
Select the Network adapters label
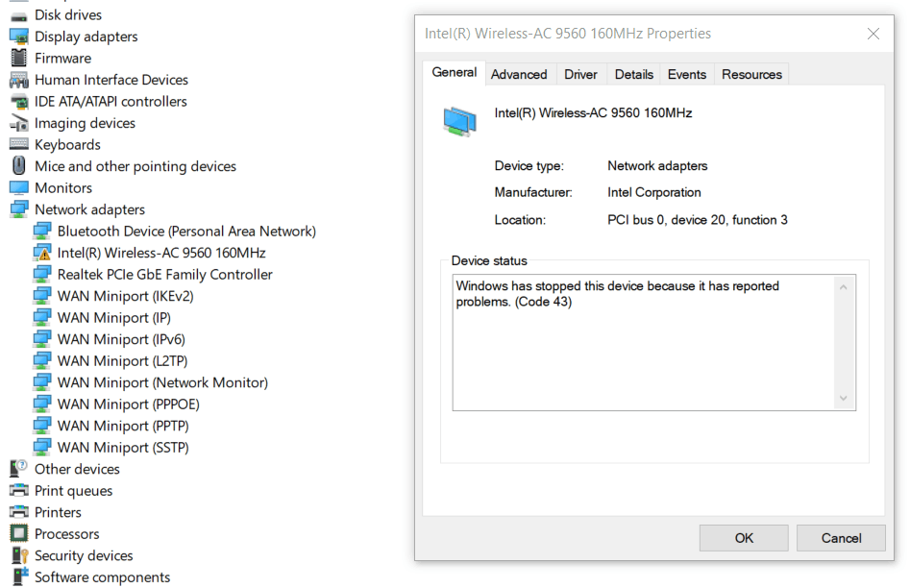point(89,209)
